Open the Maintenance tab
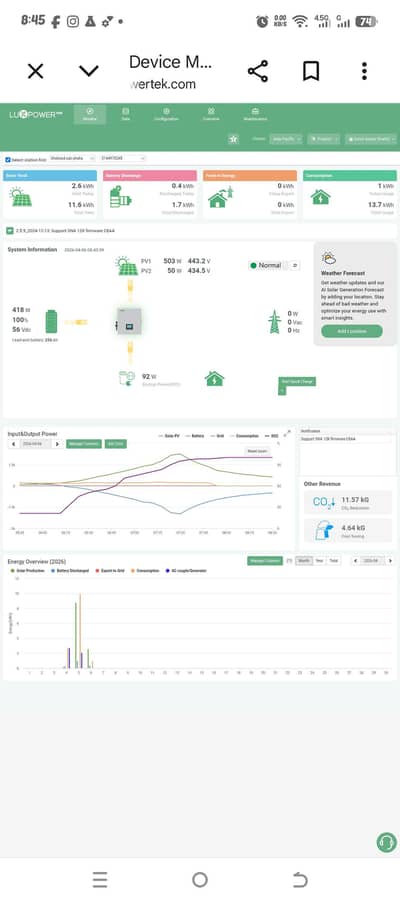 [x=255, y=114]
